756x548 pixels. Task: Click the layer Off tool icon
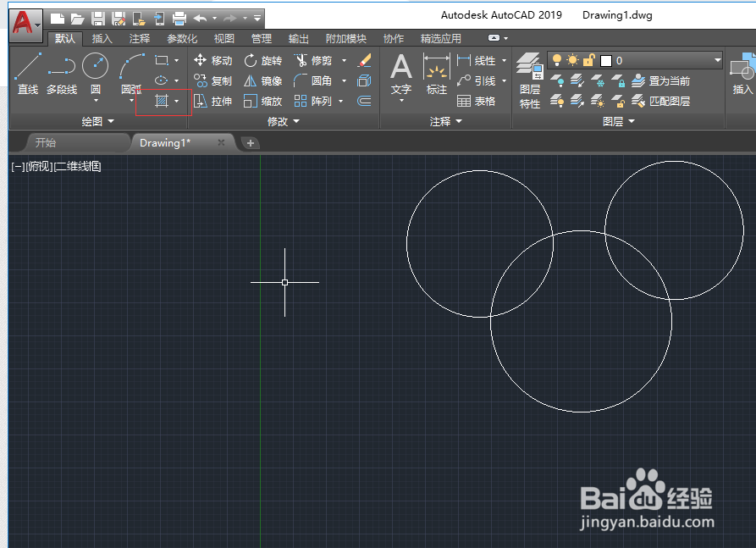click(x=557, y=80)
